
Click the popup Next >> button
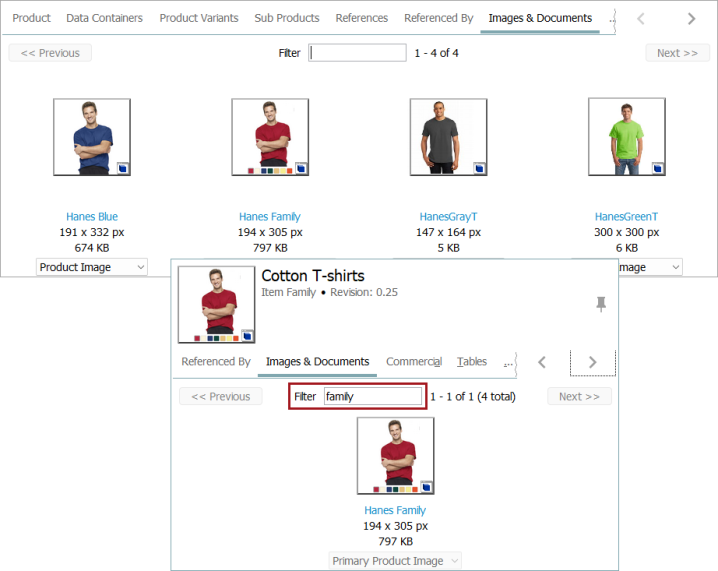(x=579, y=397)
